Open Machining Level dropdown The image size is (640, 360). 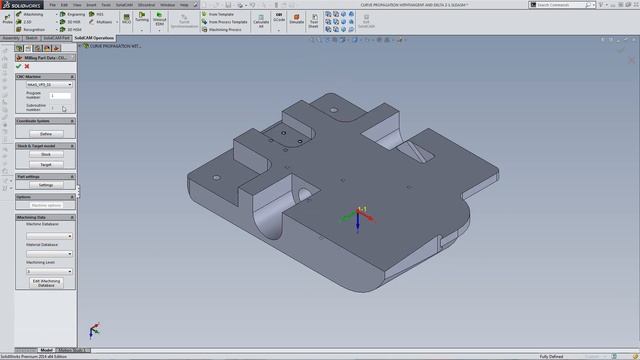pos(49,271)
